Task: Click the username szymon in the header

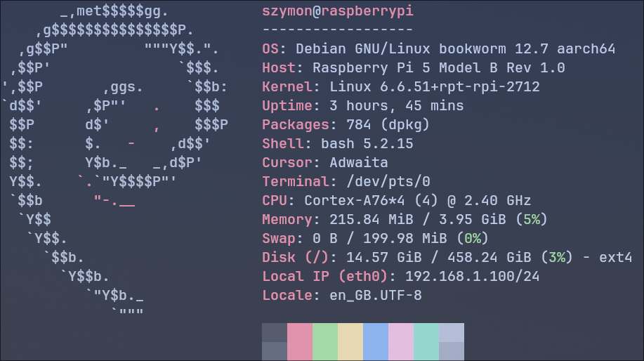Action: pyautogui.click(x=287, y=11)
